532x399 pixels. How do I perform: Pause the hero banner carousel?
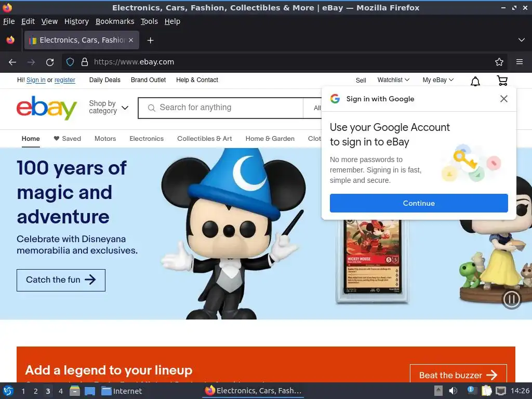[511, 299]
